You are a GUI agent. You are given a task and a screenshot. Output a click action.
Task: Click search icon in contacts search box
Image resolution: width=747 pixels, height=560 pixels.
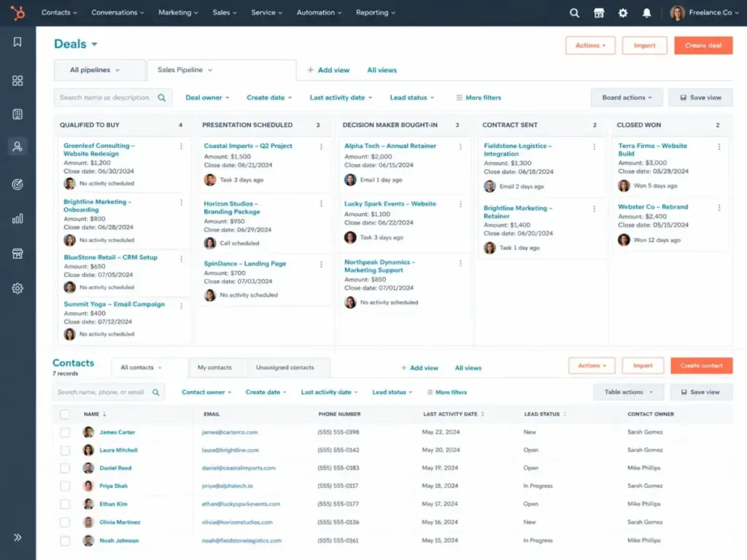click(x=156, y=392)
